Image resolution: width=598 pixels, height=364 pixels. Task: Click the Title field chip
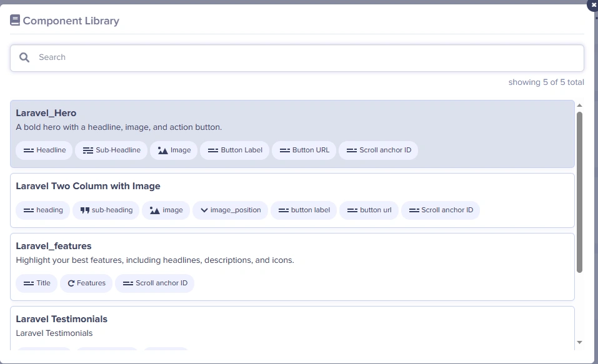pos(37,283)
